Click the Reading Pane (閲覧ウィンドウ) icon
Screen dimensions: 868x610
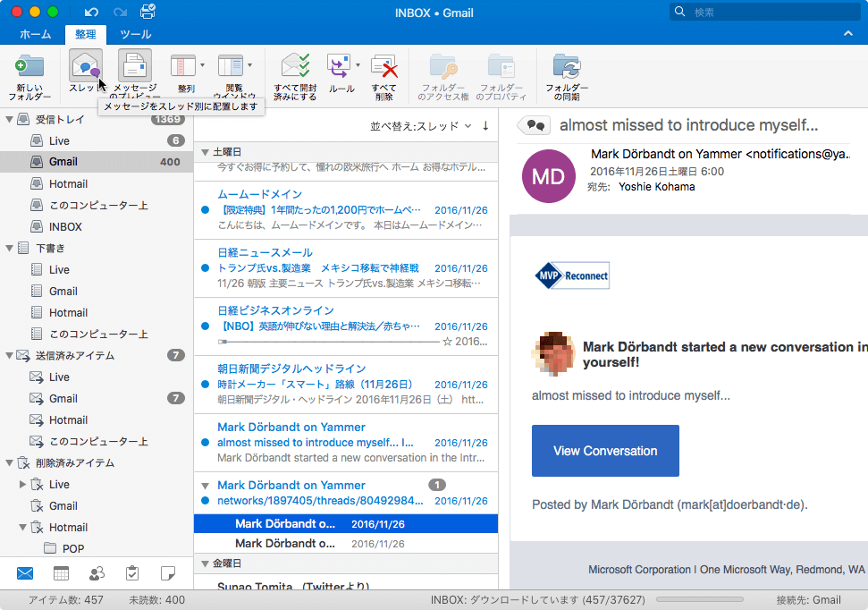(231, 66)
